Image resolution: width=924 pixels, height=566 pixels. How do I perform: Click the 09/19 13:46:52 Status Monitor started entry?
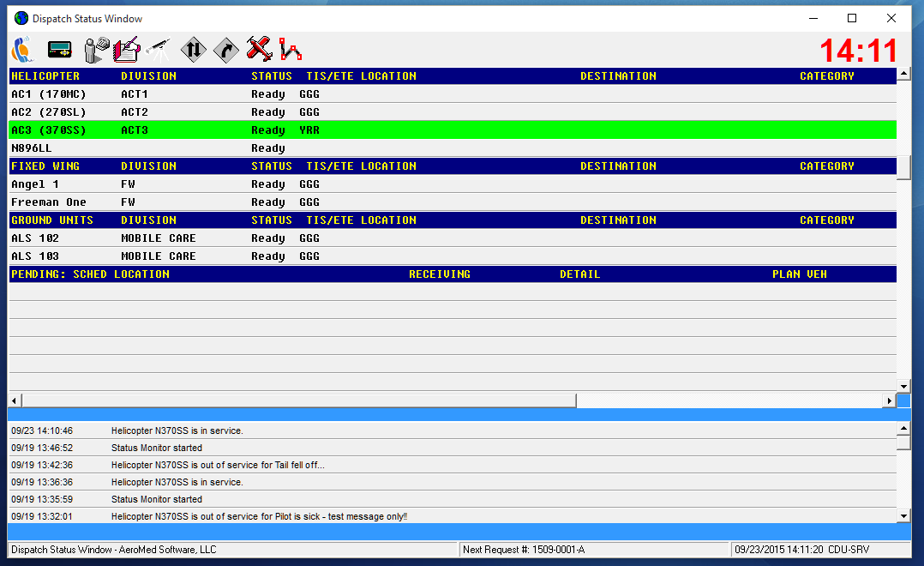tap(453, 448)
